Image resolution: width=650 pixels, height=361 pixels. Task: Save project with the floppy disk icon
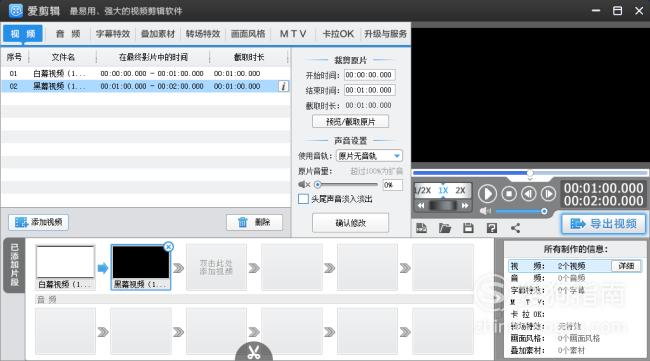coord(468,228)
